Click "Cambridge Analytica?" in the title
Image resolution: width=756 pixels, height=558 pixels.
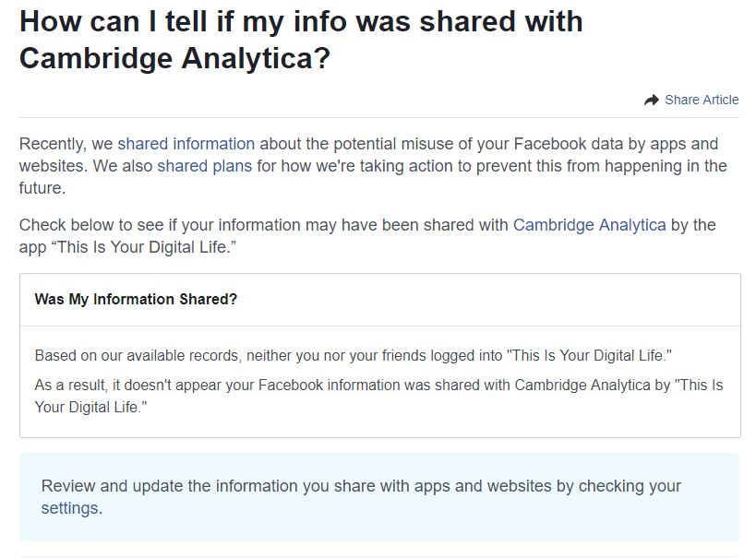coord(175,58)
